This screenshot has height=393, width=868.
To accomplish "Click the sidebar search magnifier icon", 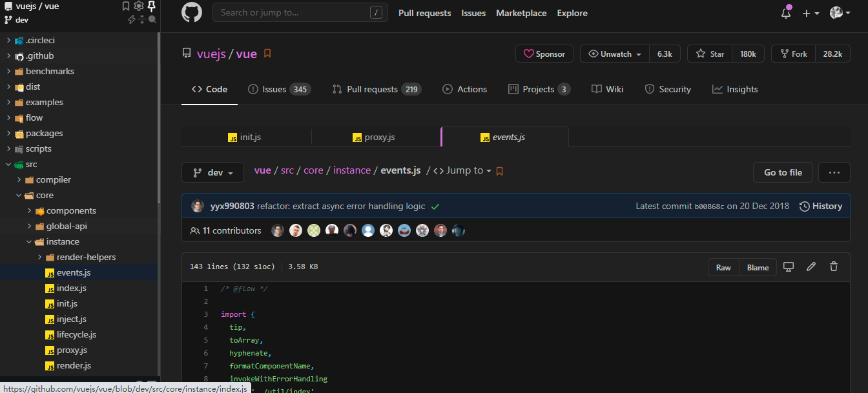I will 152,19.
